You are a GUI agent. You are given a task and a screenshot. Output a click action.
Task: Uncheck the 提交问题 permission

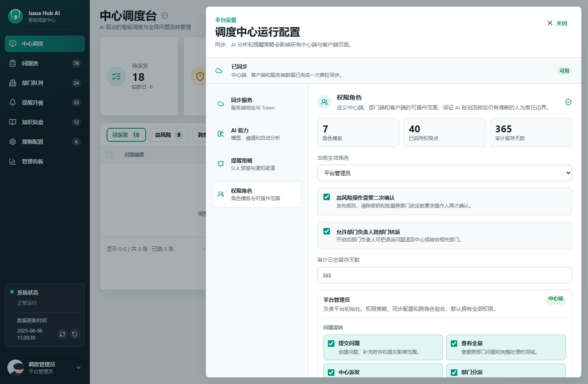(x=331, y=344)
